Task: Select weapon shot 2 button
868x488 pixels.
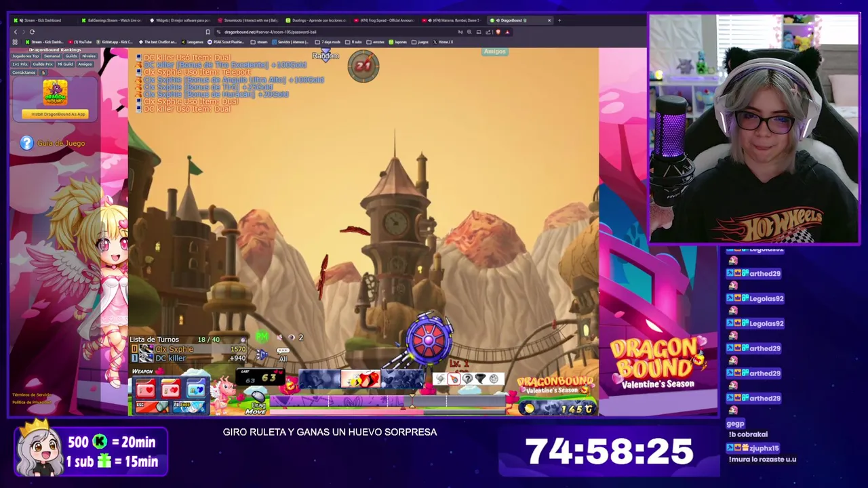Action: tap(170, 389)
